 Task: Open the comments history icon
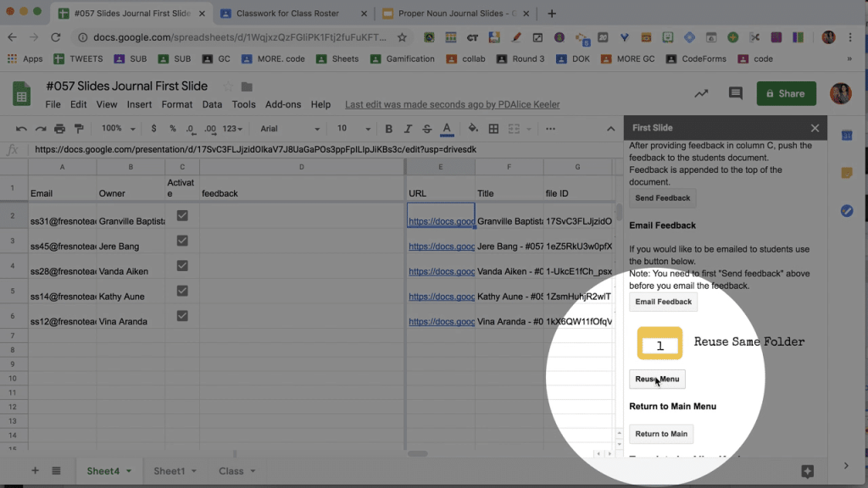[x=735, y=93]
